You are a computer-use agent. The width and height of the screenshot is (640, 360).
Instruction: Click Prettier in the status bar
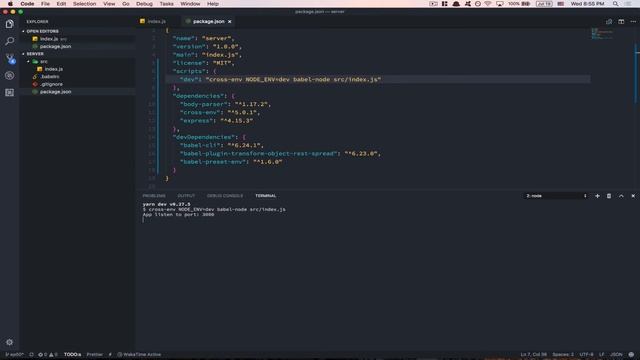coord(95,354)
